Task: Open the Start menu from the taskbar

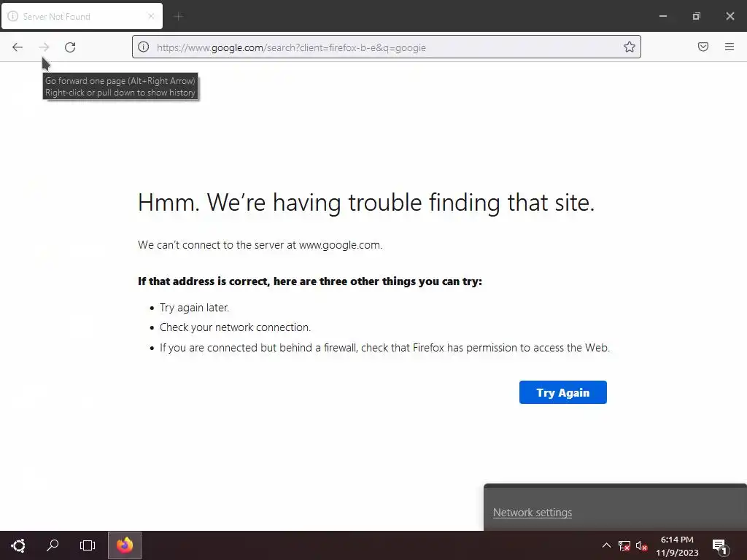Action: pyautogui.click(x=18, y=545)
